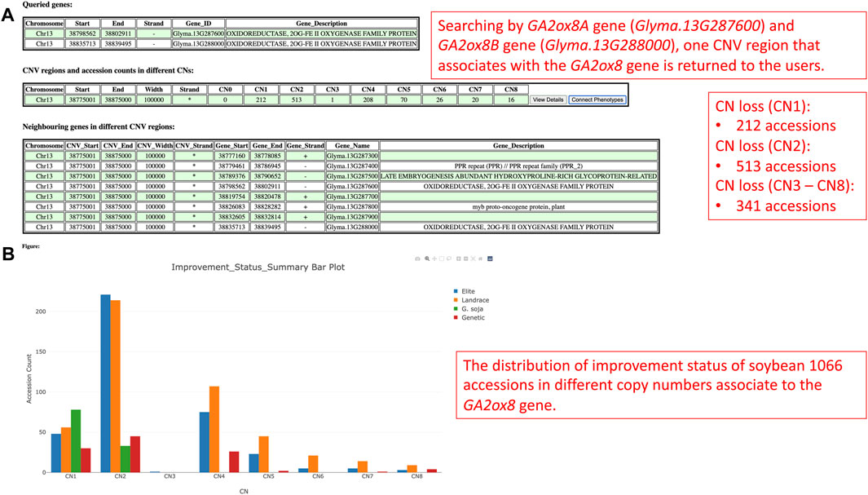Click Gene_Start value 38819754
Screen dimensions: 868x495
[x=231, y=197]
